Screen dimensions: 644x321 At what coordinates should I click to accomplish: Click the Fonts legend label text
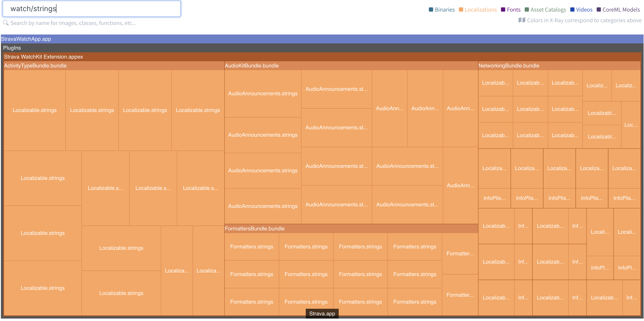click(x=513, y=10)
